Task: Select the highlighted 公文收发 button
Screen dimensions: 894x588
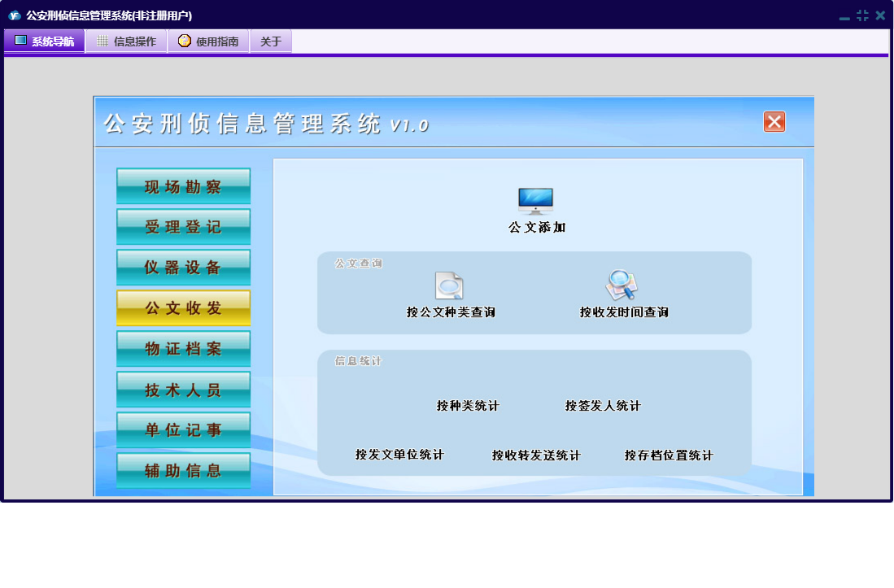Action: [x=183, y=308]
